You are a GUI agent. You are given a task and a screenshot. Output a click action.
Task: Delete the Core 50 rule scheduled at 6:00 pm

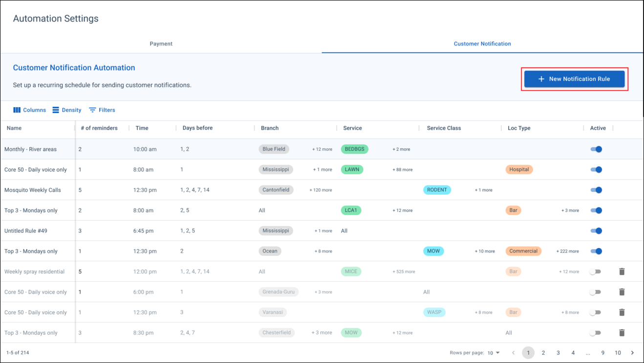tap(622, 292)
